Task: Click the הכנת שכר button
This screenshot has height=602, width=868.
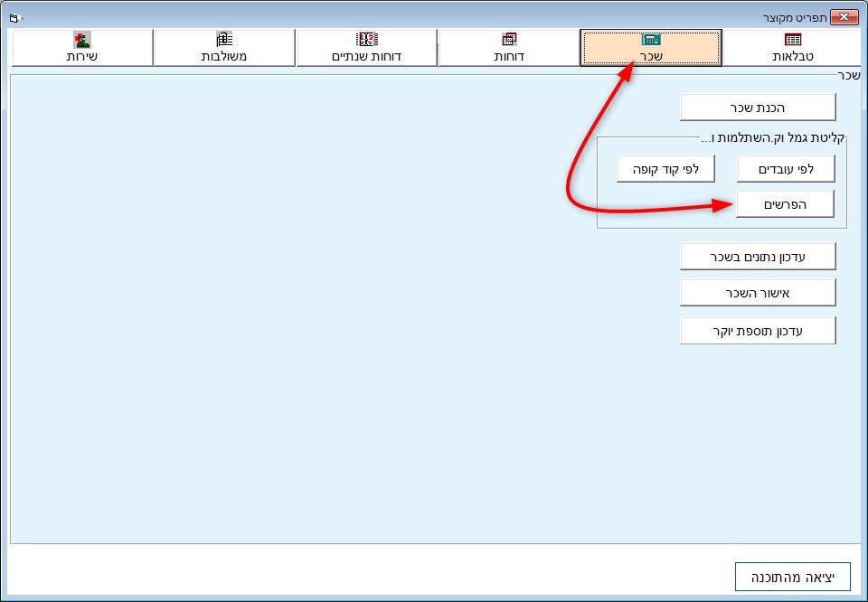Action: 758,108
